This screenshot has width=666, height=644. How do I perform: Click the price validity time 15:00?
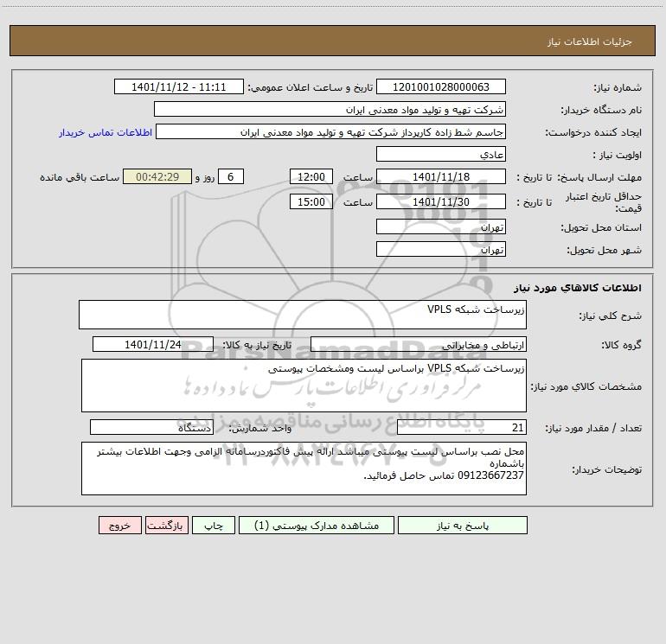pos(311,201)
